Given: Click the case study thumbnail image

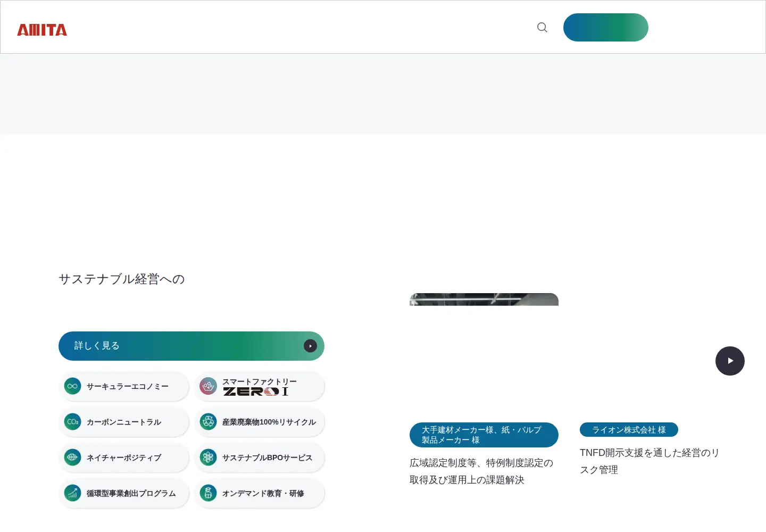Looking at the screenshot, I should (484, 300).
